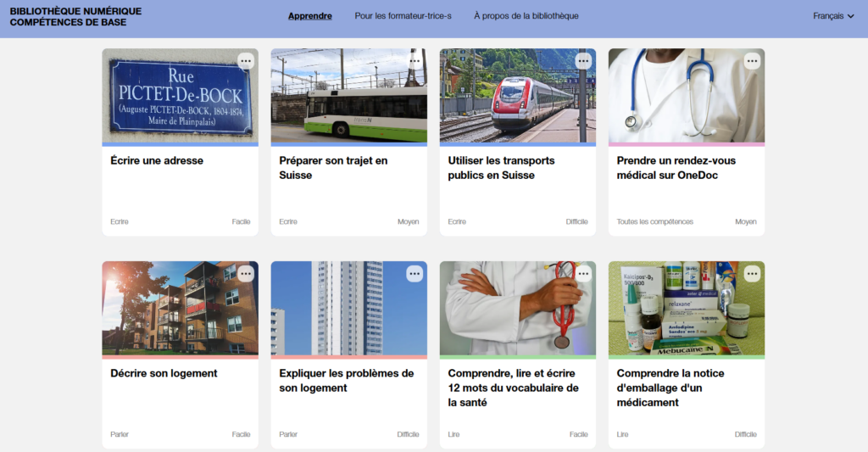Open Pour les formateur-trice-s menu item
The image size is (868, 452).
(x=403, y=16)
